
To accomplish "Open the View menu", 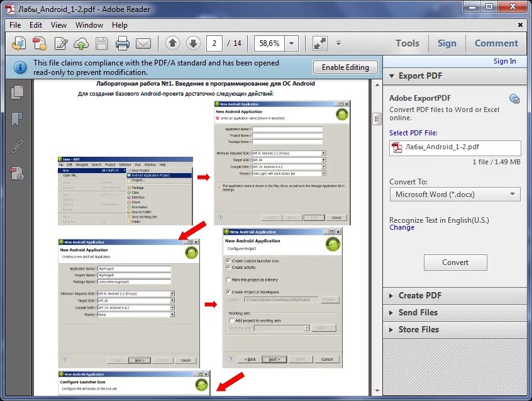I will click(x=58, y=25).
